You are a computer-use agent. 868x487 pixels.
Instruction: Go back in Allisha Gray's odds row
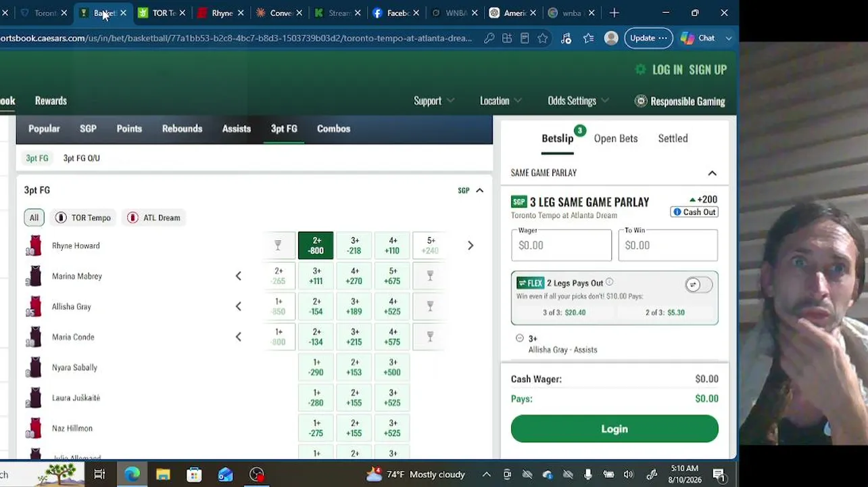coord(238,306)
